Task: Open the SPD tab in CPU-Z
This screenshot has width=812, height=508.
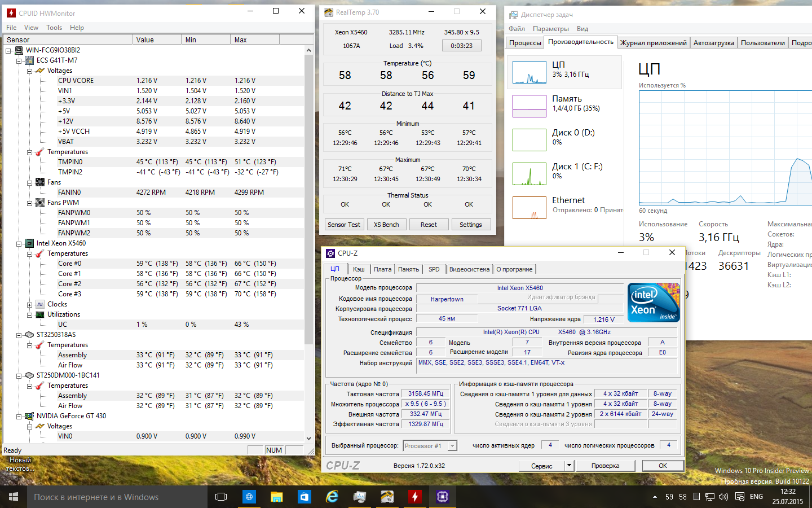Action: click(x=434, y=269)
